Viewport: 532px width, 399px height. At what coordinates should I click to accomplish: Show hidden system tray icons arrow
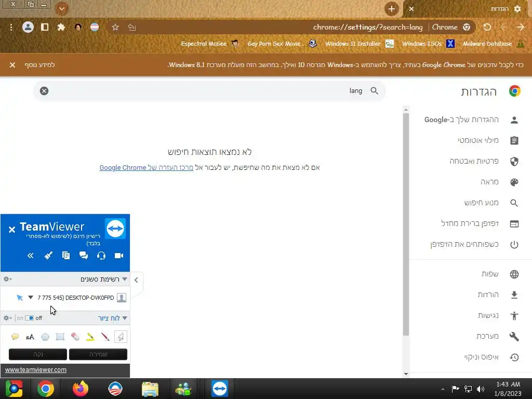click(x=443, y=389)
